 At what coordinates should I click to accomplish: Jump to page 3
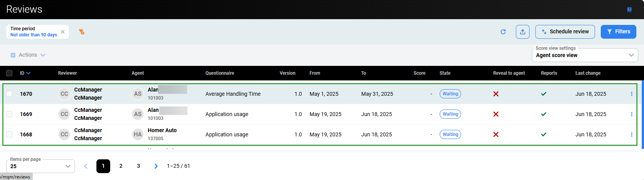pos(139,166)
